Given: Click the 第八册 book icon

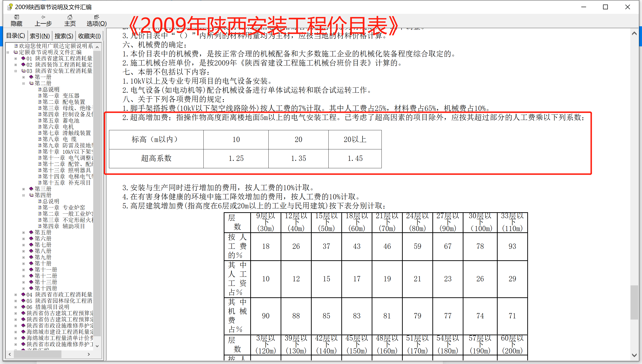Looking at the screenshot, I should coord(31,251).
